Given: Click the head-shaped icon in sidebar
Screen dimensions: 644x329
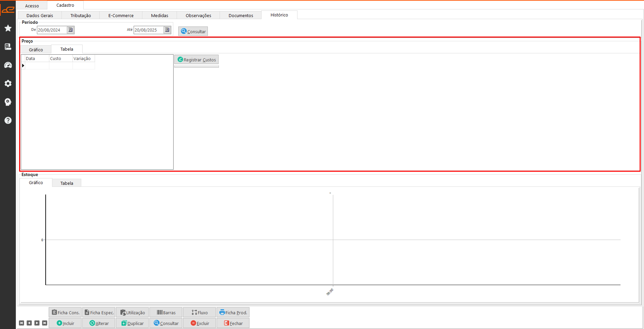Looking at the screenshot, I should 8,102.
